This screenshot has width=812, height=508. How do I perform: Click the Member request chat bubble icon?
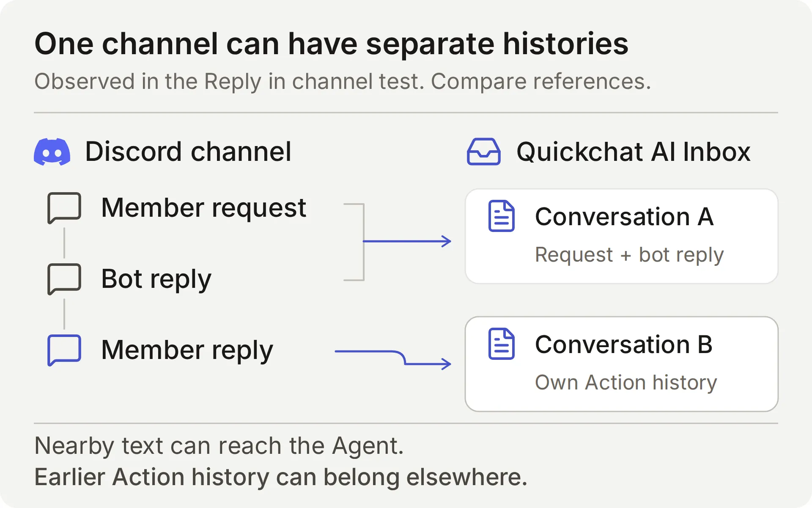(x=64, y=208)
